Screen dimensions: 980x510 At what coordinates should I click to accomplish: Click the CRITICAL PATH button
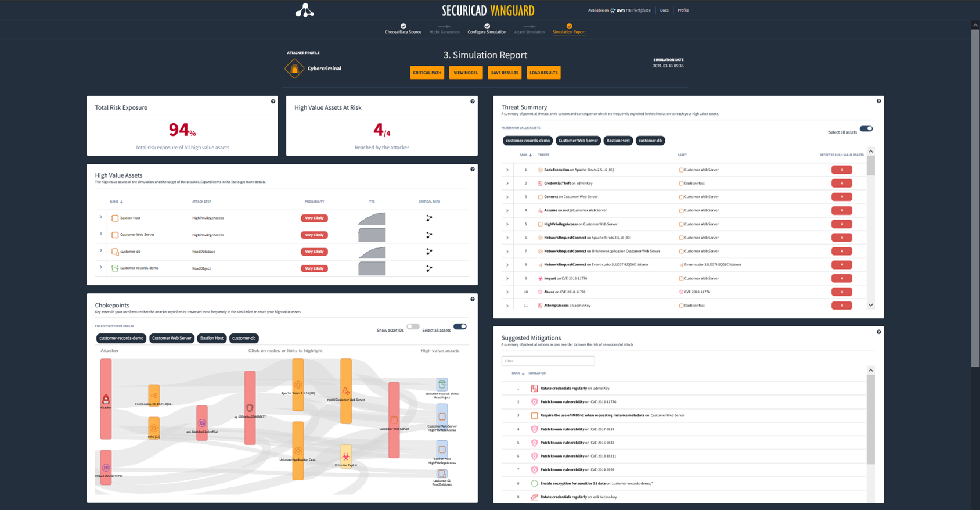pos(427,73)
